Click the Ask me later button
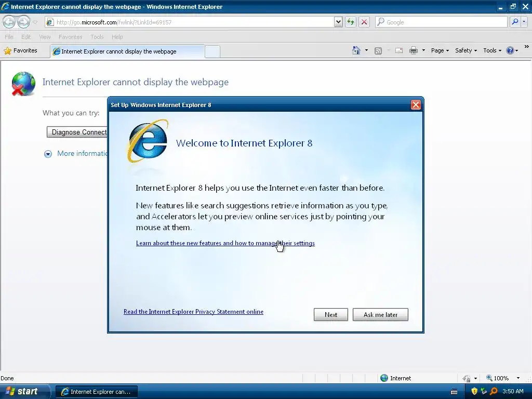This screenshot has height=399, width=532. click(380, 314)
